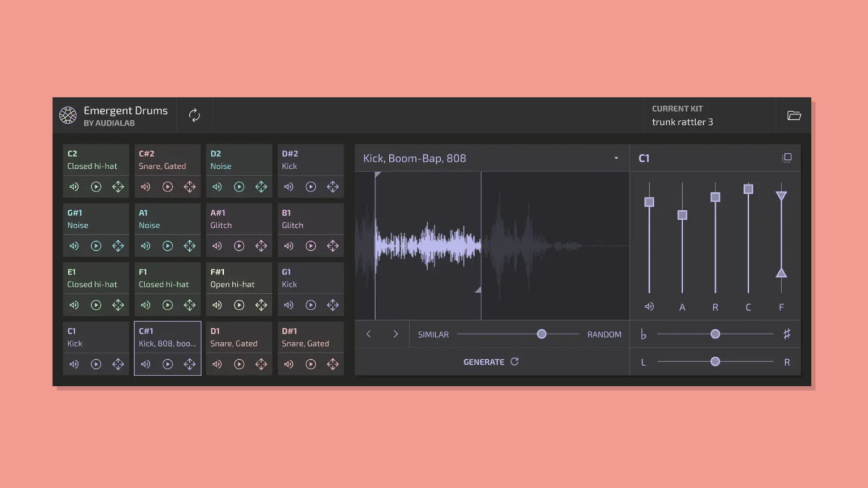Play the A1 Noise pad
The width and height of the screenshot is (868, 488).
pos(168,246)
